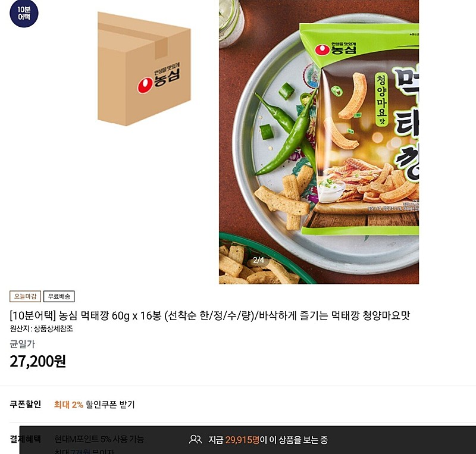Open the 먹태깡 snack bag photo
Screen dimensions: 476x454
pyautogui.click(x=319, y=142)
